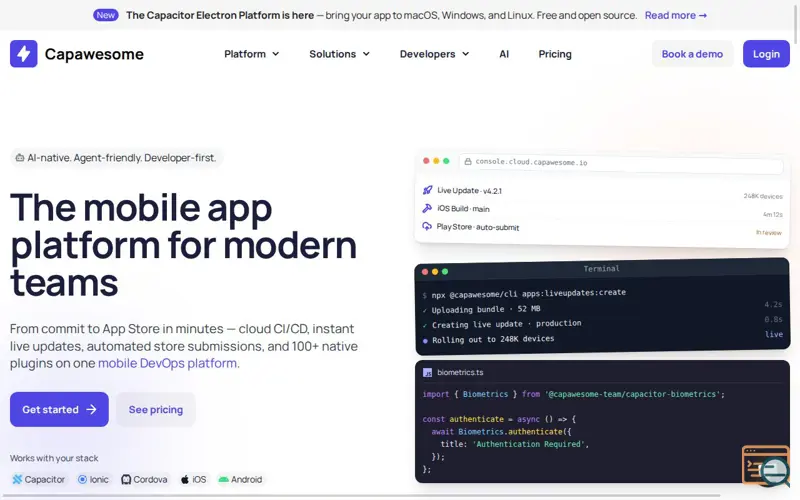Screen dimensions: 800x500
Task: Click the cloud upload icon beside Play Store
Action: point(427,226)
